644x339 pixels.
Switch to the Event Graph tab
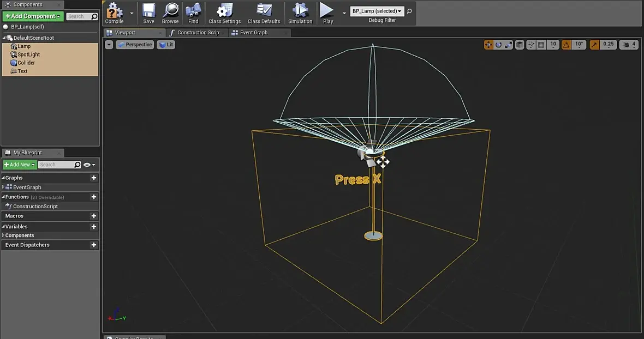pos(254,33)
